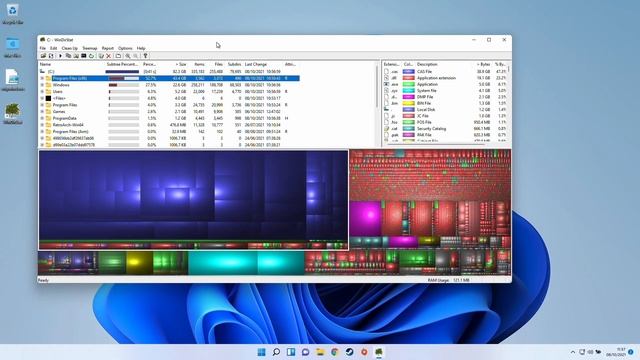Click the folder icon right of red X
The width and height of the screenshot is (640, 360).
(118, 56)
